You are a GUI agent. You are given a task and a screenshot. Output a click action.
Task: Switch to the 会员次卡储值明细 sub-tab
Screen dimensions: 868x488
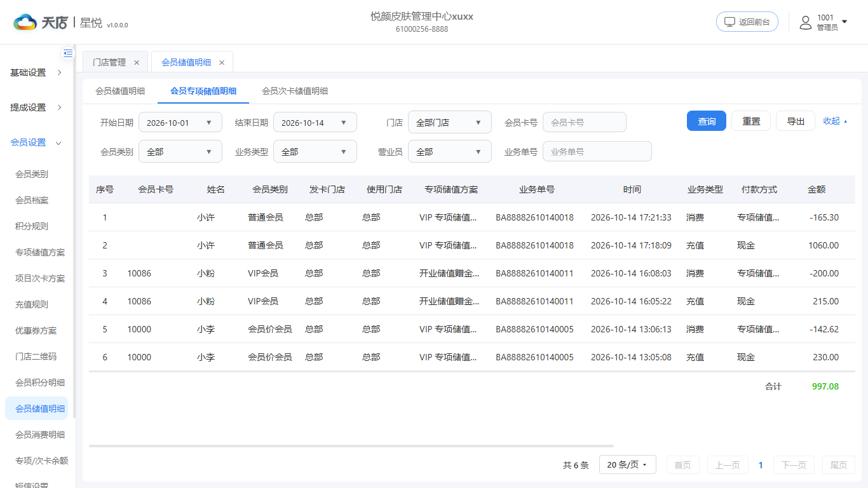click(x=295, y=91)
